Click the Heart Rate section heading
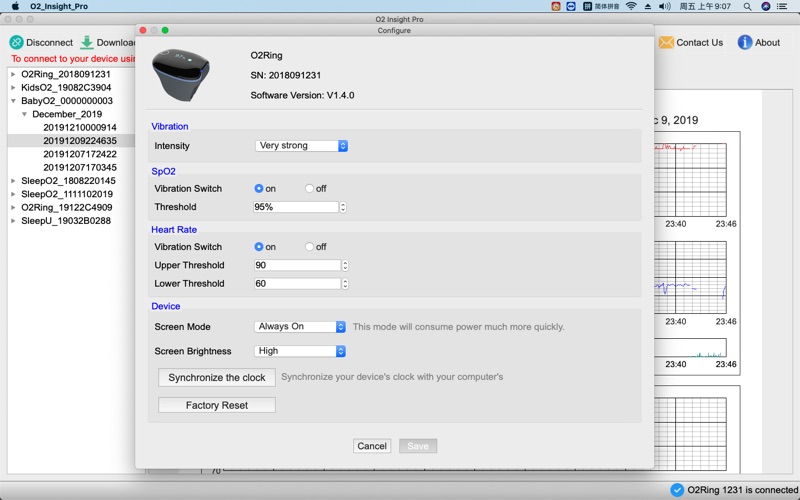This screenshot has height=500, width=800. pyautogui.click(x=174, y=229)
